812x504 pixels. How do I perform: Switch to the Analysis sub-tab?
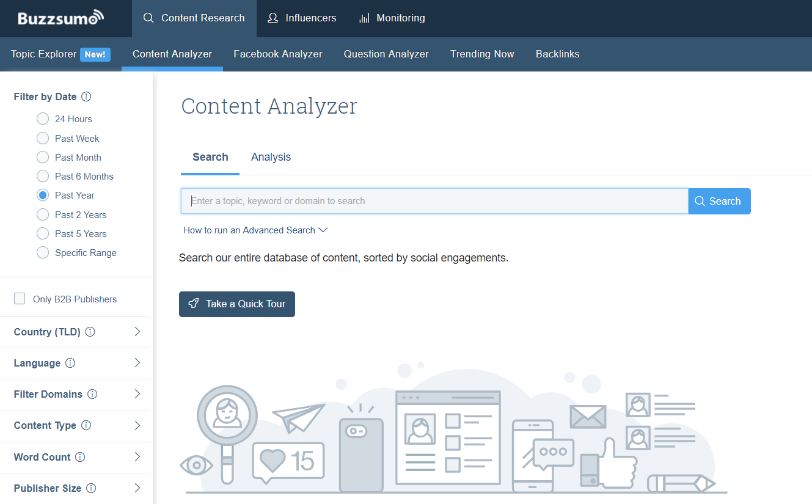(271, 157)
